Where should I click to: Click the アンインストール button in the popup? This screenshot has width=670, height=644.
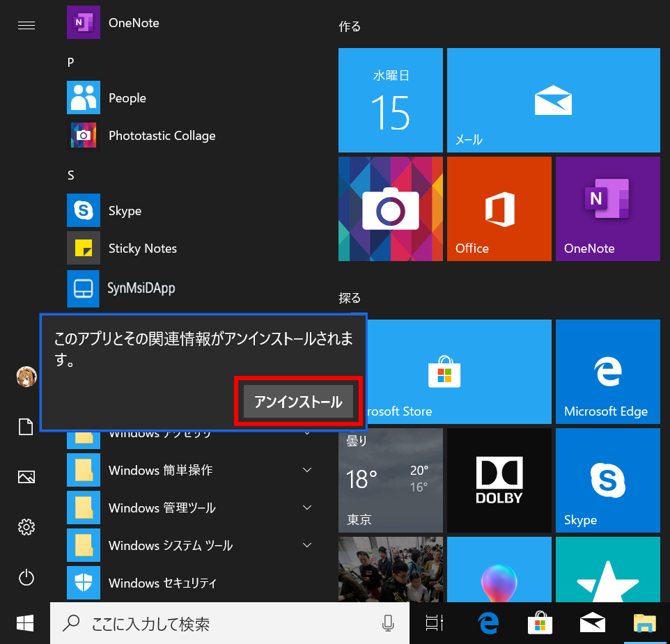298,402
